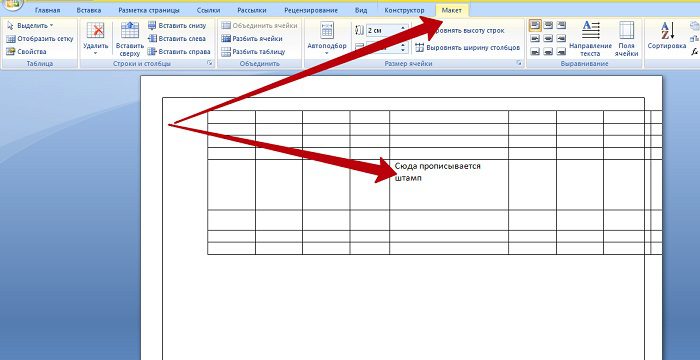Select the Split Cells command

(252, 38)
